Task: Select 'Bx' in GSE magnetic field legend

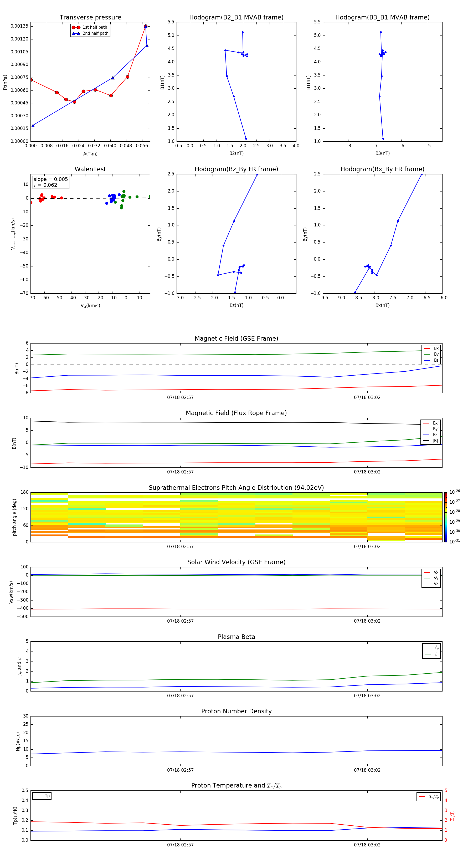Action: pos(431,349)
